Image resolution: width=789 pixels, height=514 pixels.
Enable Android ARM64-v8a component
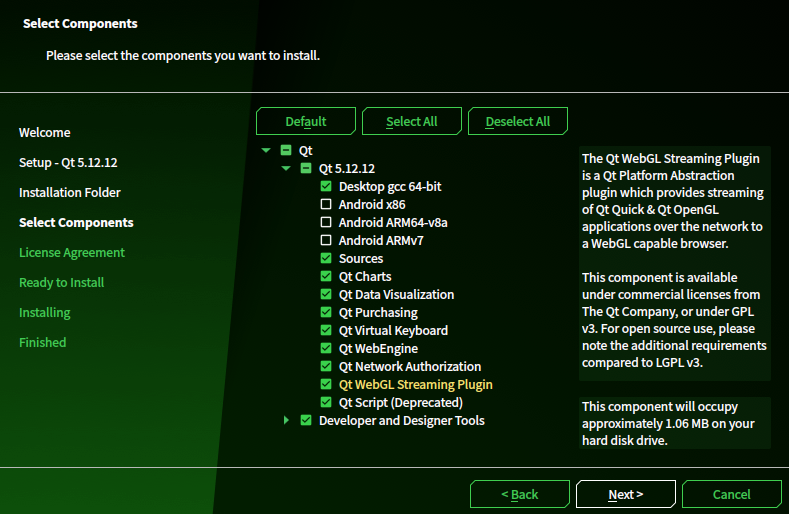pyautogui.click(x=326, y=223)
